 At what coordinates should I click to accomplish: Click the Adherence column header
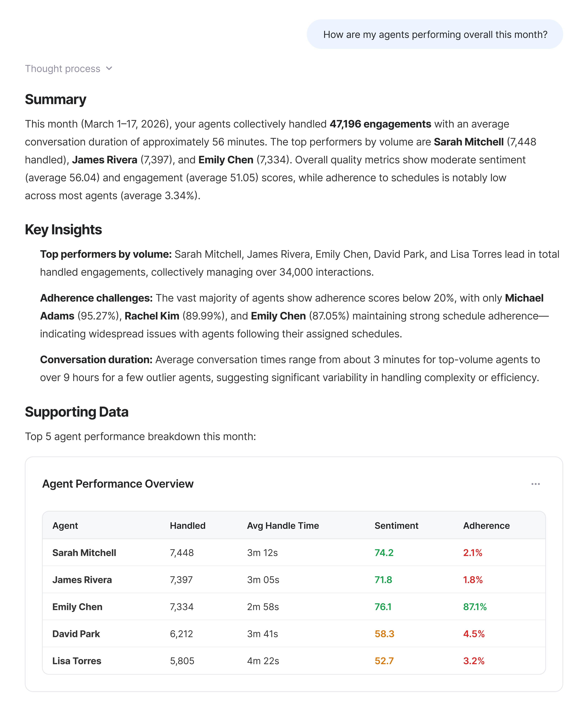click(486, 526)
